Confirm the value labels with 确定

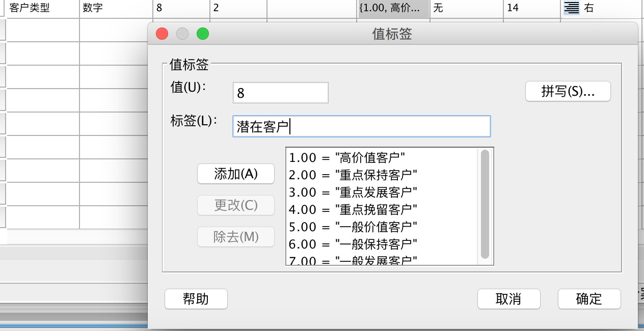[x=589, y=299]
